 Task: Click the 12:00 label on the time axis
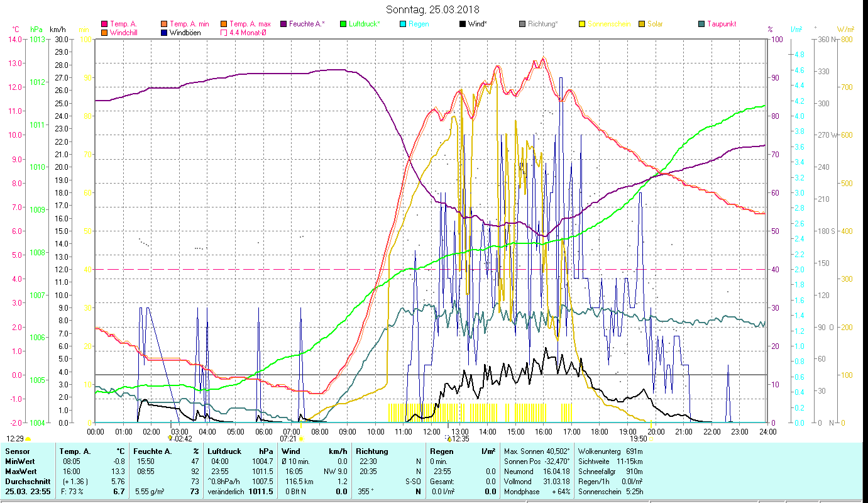pyautogui.click(x=432, y=431)
